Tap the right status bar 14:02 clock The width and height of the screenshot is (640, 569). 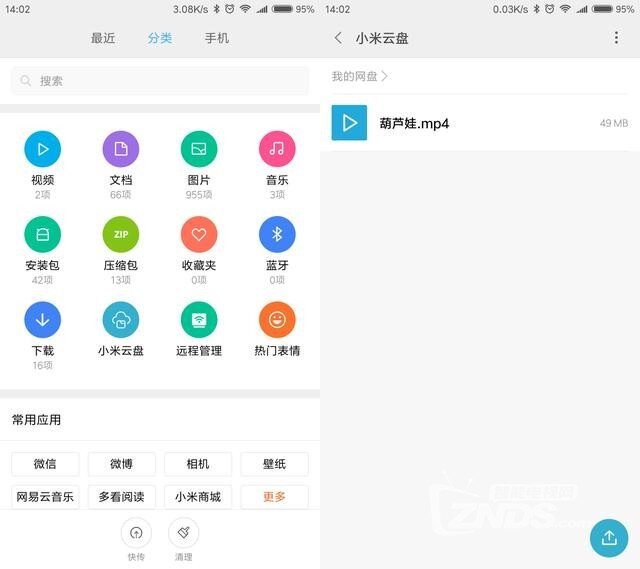338,9
